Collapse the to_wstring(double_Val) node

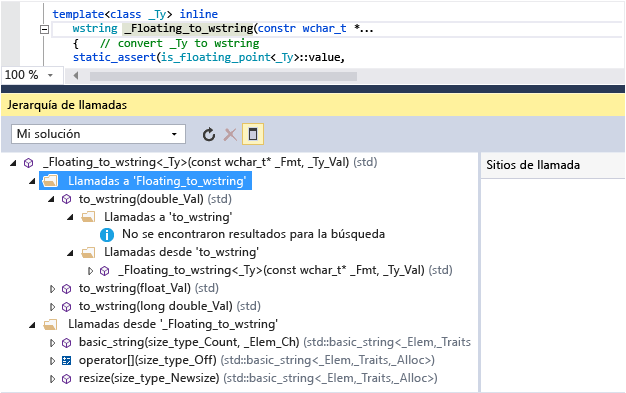pyautogui.click(x=51, y=199)
